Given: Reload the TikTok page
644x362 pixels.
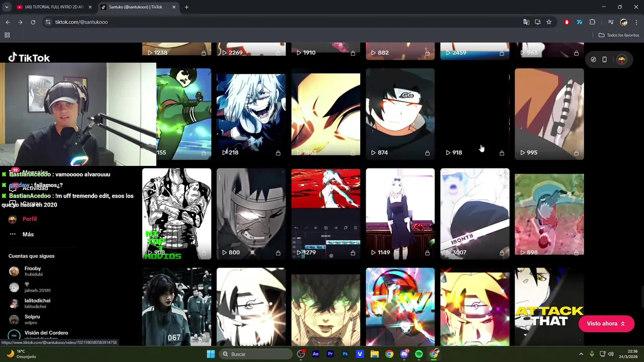Looking at the screenshot, I should [33, 22].
